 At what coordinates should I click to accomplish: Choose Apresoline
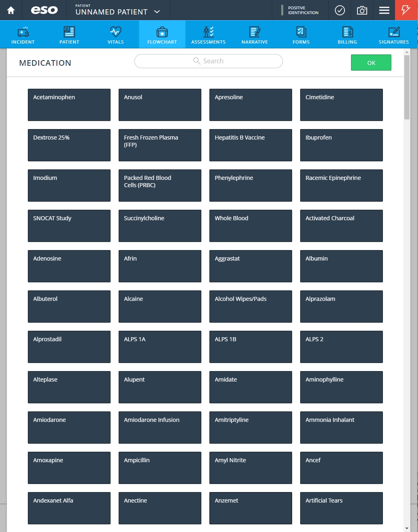pos(251,105)
